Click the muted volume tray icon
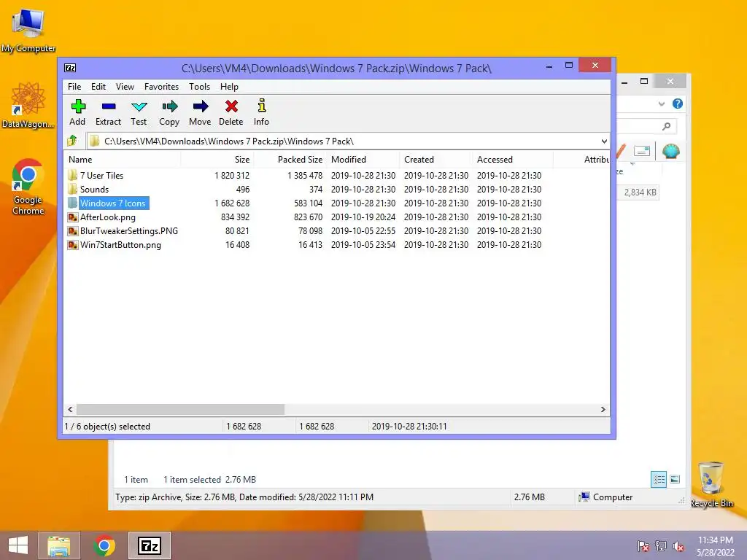The image size is (747, 560). pyautogui.click(x=678, y=546)
